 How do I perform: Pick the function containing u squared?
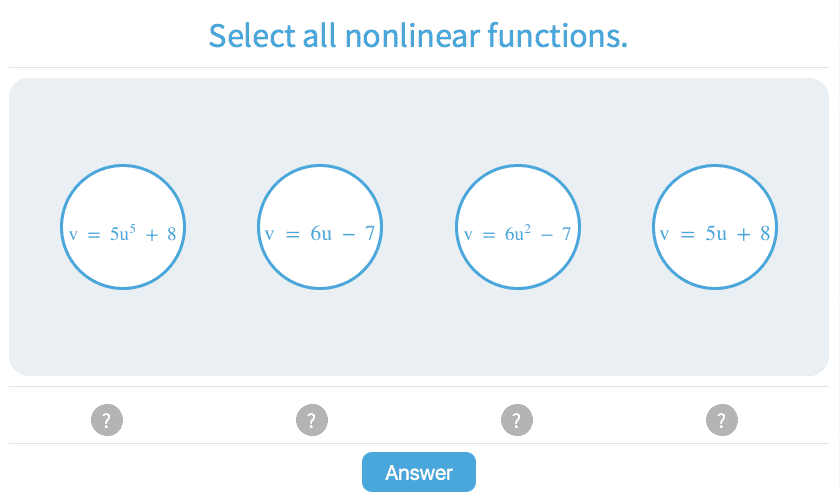coord(517,228)
